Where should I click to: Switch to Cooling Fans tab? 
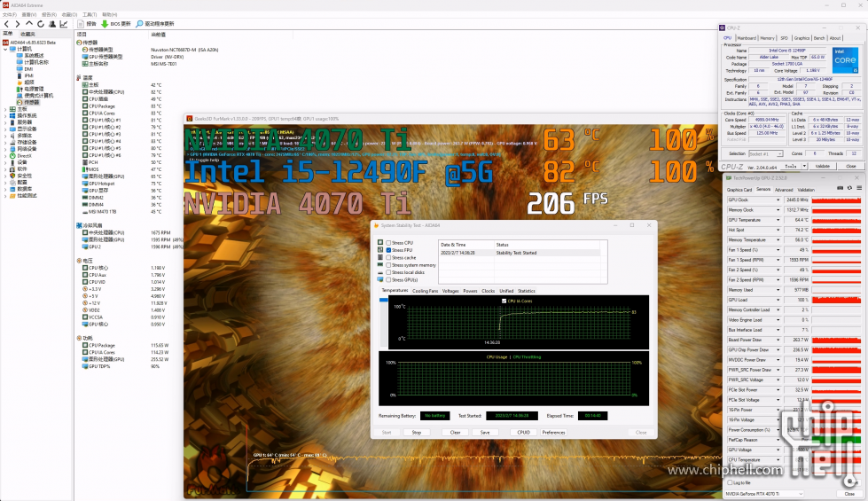click(426, 291)
